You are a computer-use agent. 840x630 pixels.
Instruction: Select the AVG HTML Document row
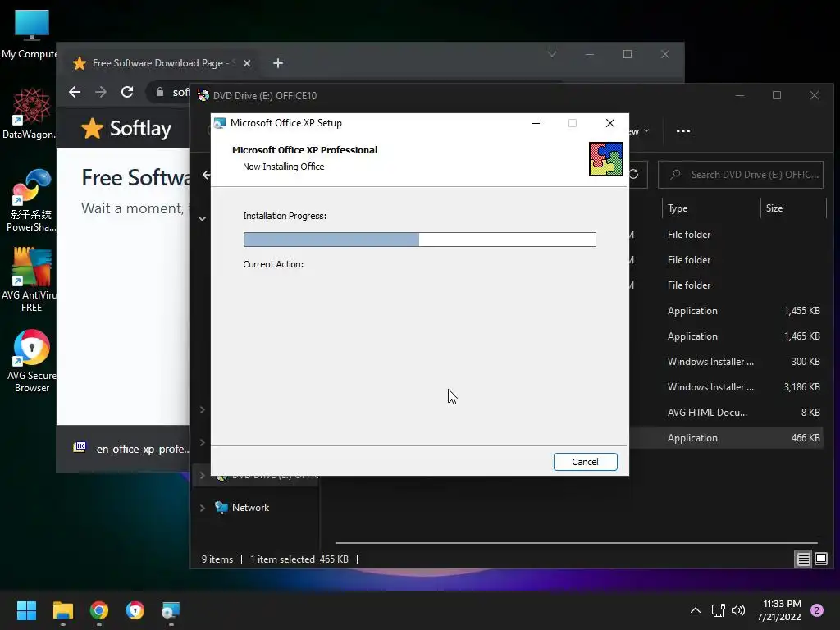tap(726, 413)
